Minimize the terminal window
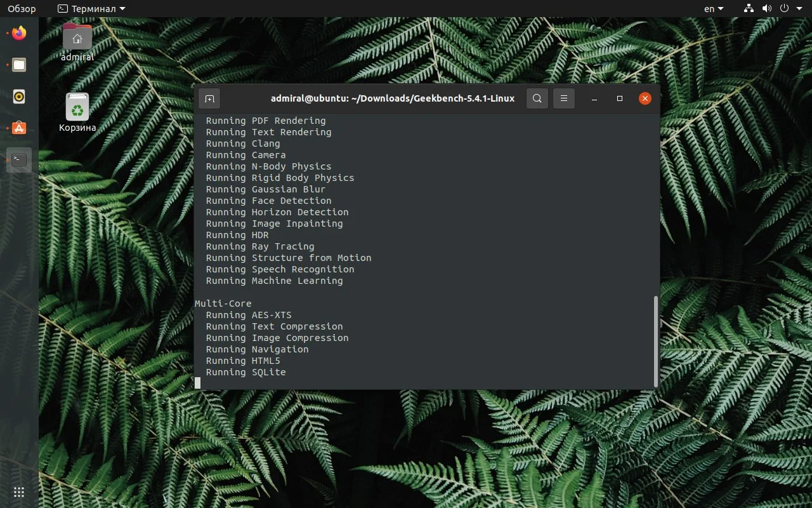 (594, 98)
